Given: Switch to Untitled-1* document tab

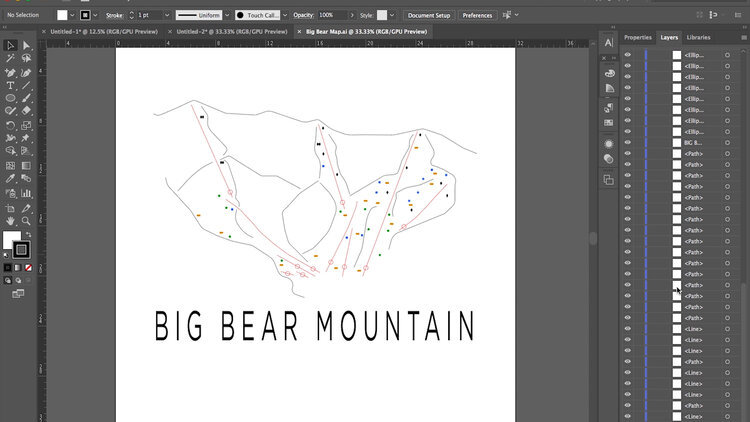Looking at the screenshot, I should 104,32.
